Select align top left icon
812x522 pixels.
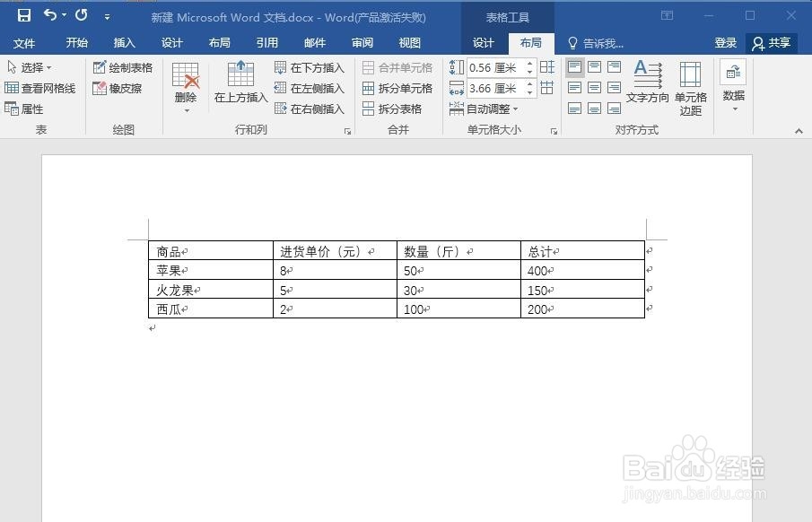575,66
